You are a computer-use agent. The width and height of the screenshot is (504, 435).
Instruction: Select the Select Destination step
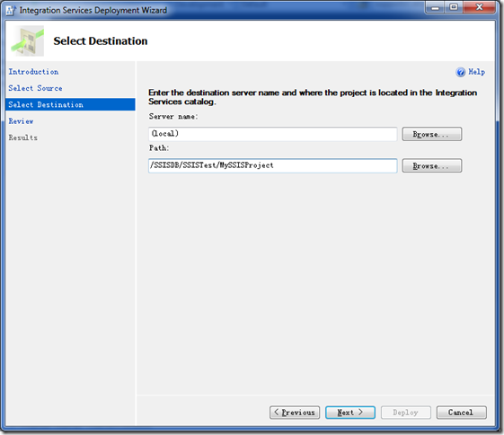coord(70,104)
